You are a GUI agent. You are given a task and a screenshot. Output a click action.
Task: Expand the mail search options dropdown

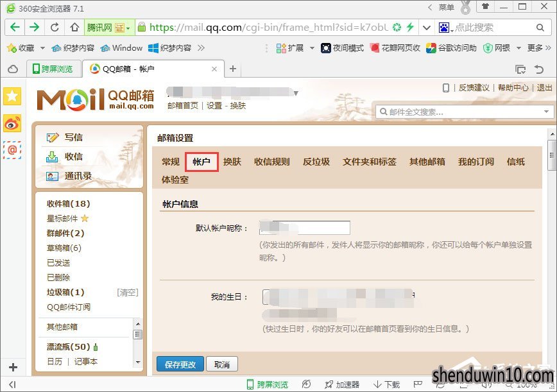[546, 112]
